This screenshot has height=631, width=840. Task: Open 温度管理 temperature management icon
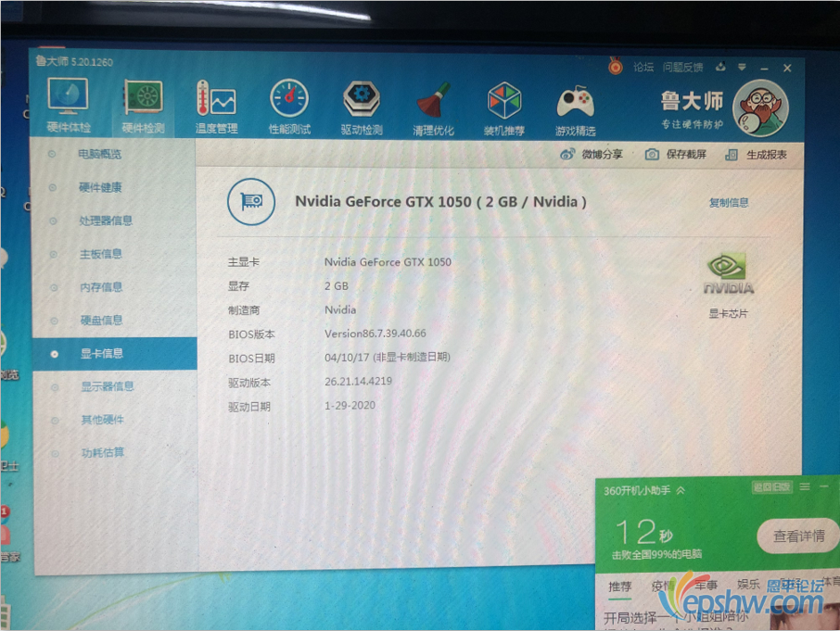click(x=216, y=107)
